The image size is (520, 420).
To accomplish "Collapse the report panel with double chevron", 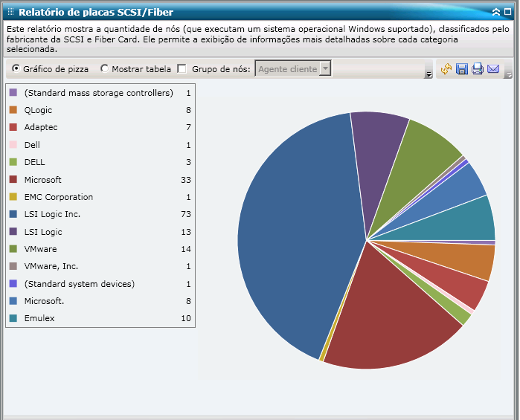I will click(496, 12).
